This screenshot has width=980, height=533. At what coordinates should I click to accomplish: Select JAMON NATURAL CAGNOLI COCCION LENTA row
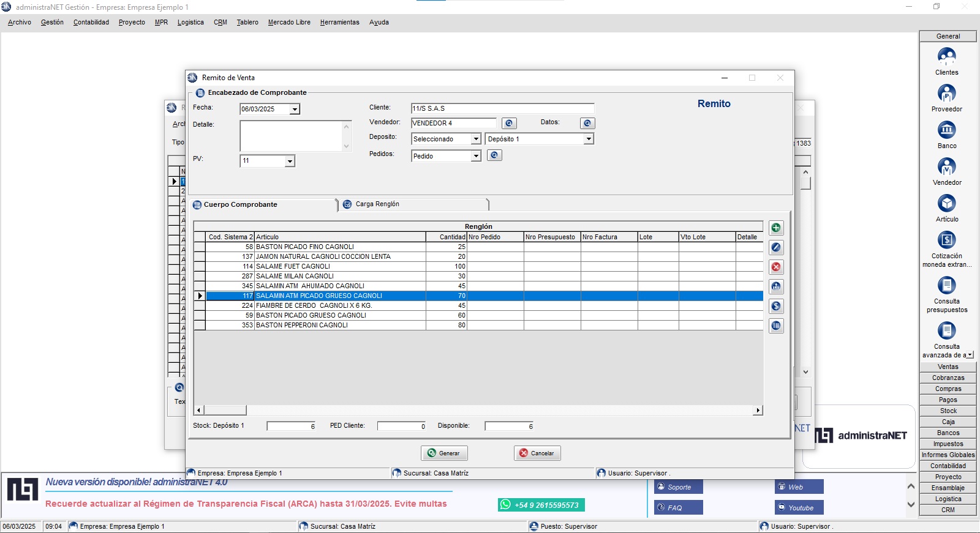pyautogui.click(x=478, y=256)
